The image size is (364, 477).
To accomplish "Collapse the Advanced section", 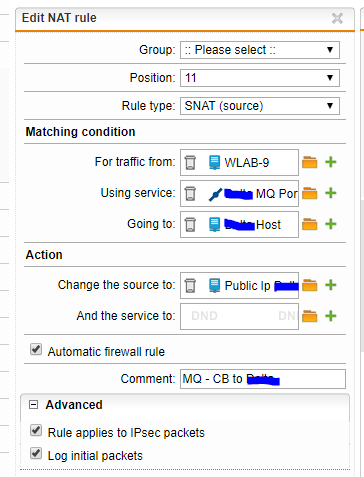I will [x=33, y=405].
